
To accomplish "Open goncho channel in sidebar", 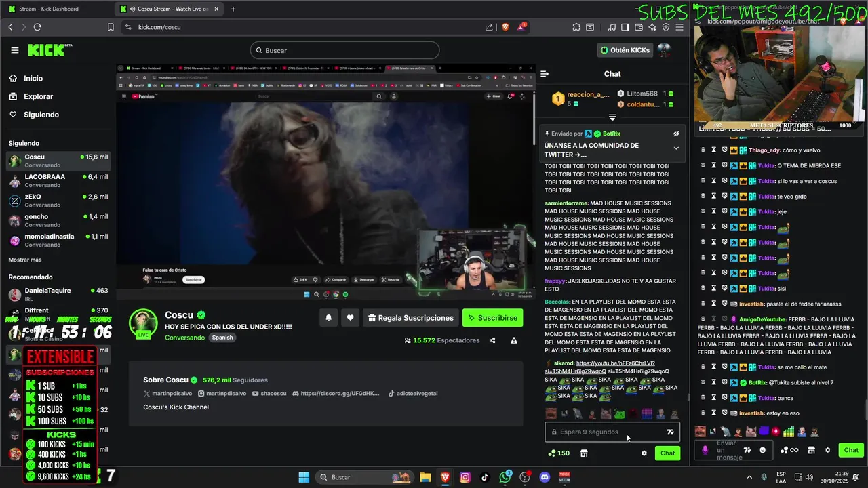I will click(58, 220).
